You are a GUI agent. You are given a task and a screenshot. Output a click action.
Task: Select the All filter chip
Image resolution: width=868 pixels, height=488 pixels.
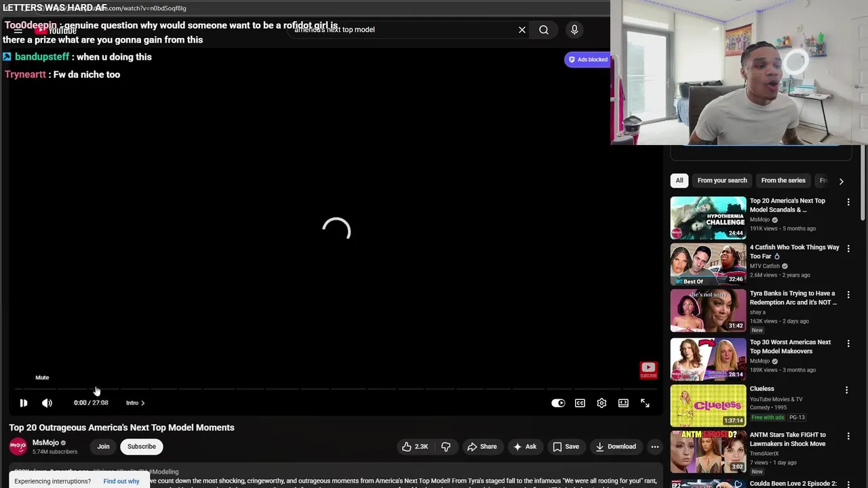pyautogui.click(x=679, y=180)
